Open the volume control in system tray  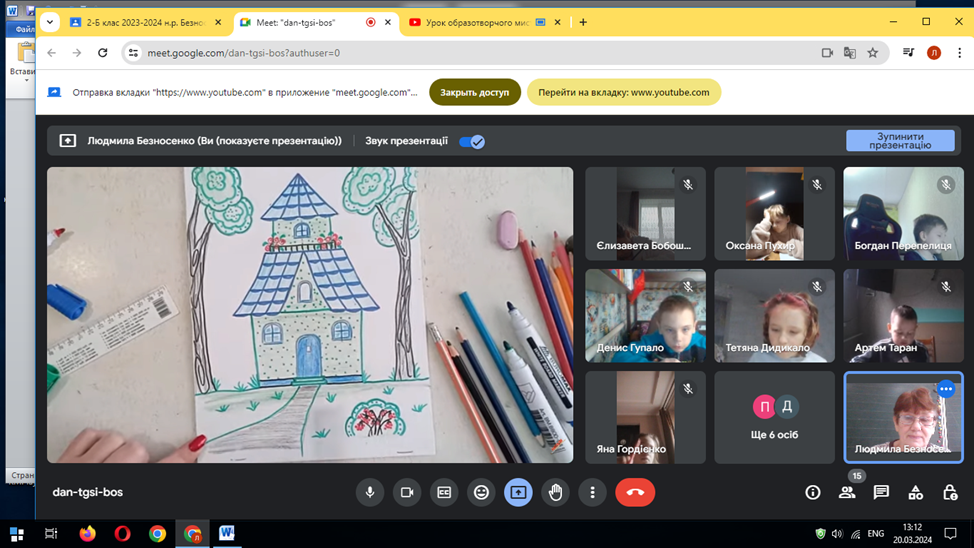click(x=837, y=534)
